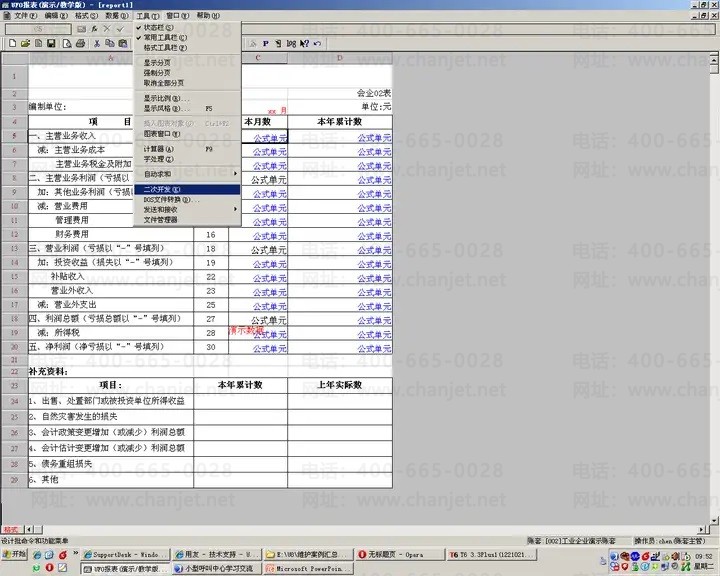Click the Print toolbar icon
This screenshot has height=576, width=720.
80,43
